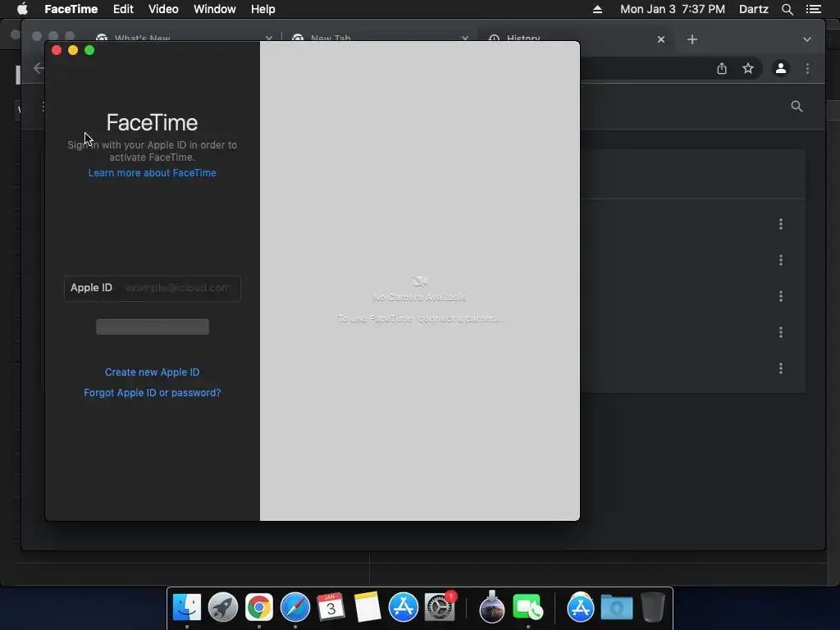Viewport: 840px width, 630px height.
Task: Close the FaceTime window with red button
Action: tap(57, 50)
